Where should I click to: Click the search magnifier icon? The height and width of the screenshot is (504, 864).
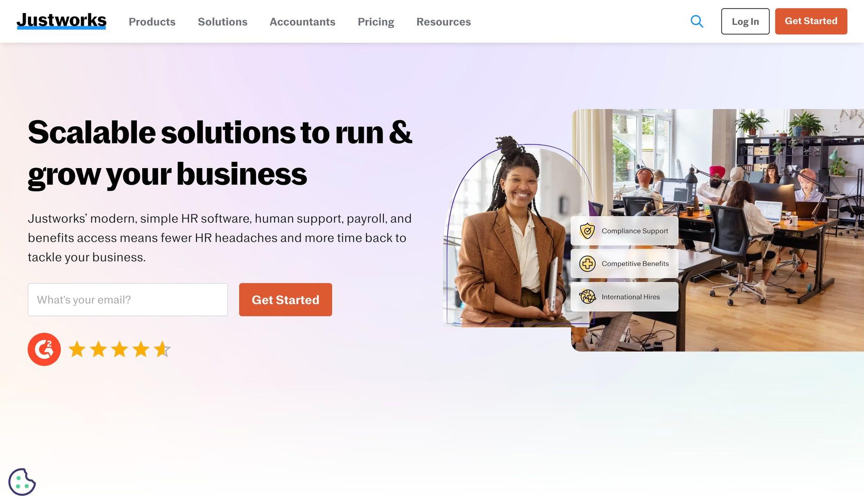click(697, 21)
